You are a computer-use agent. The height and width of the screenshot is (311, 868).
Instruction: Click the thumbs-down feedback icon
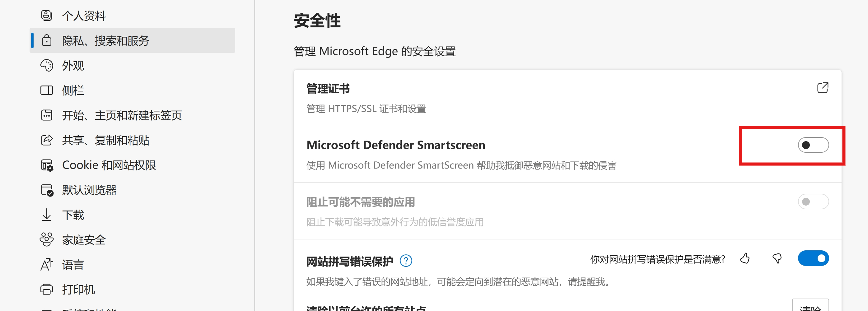point(777,258)
